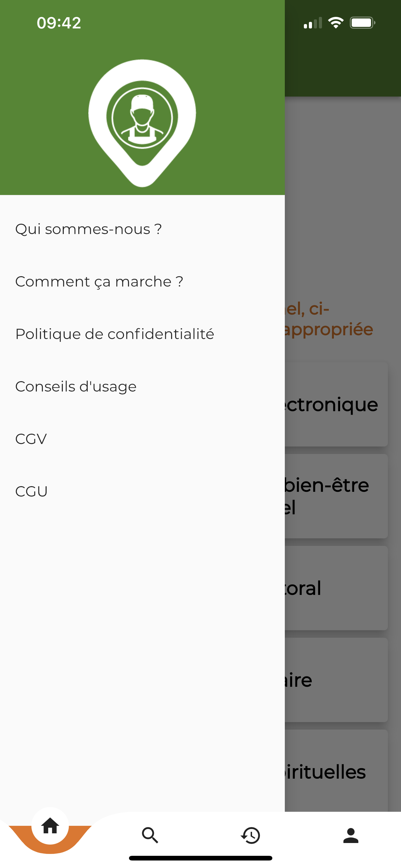Go to the profile person icon
The image size is (401, 868).
coord(351,835)
